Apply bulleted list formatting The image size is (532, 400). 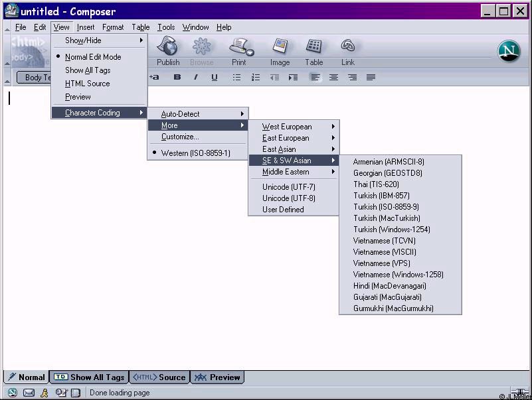point(236,78)
